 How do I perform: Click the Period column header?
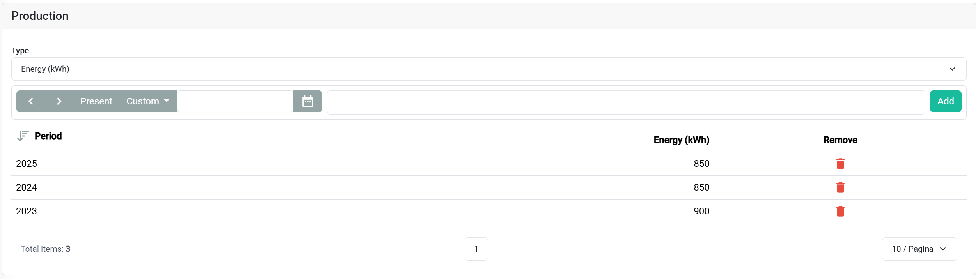(x=48, y=136)
